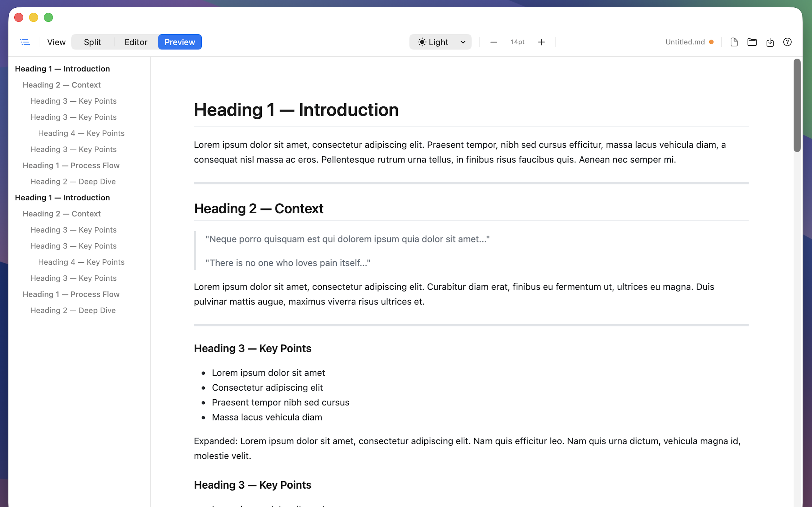Select the View tab
The width and height of the screenshot is (812, 507).
click(56, 42)
